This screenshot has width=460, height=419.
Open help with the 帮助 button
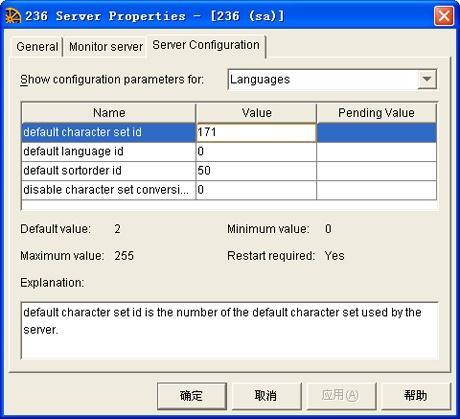click(415, 396)
